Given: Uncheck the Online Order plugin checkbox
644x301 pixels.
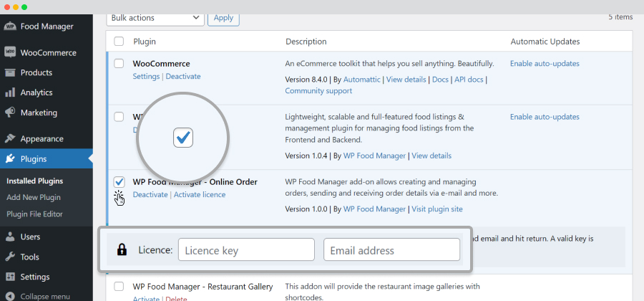Looking at the screenshot, I should click(119, 181).
